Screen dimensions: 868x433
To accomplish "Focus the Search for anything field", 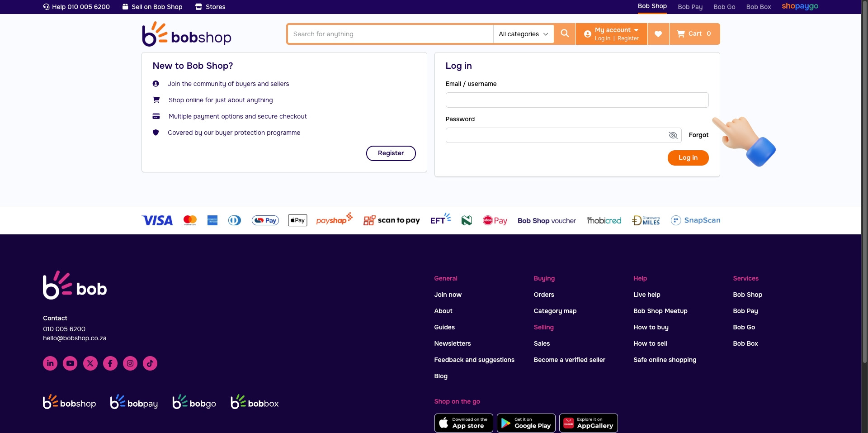I will point(391,34).
